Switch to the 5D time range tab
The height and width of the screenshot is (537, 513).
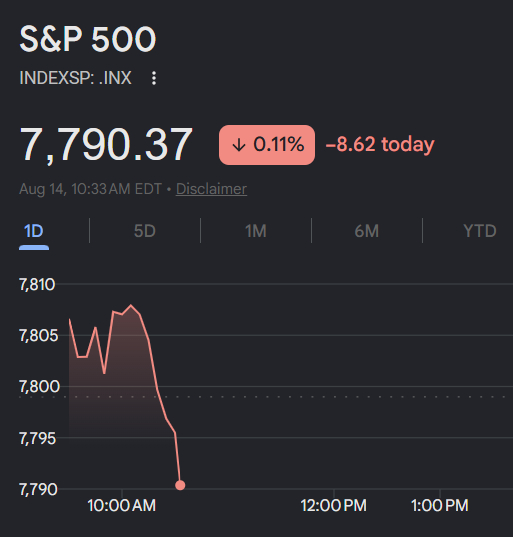[145, 231]
